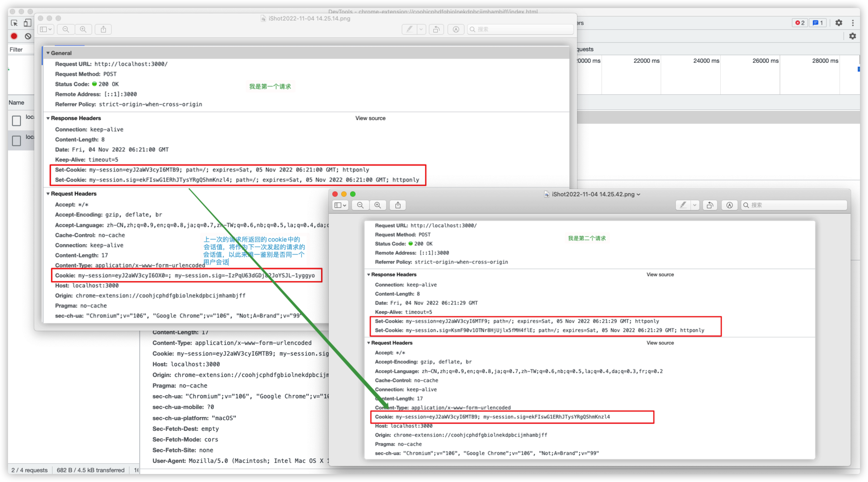Show the 2 errors badge

point(800,23)
